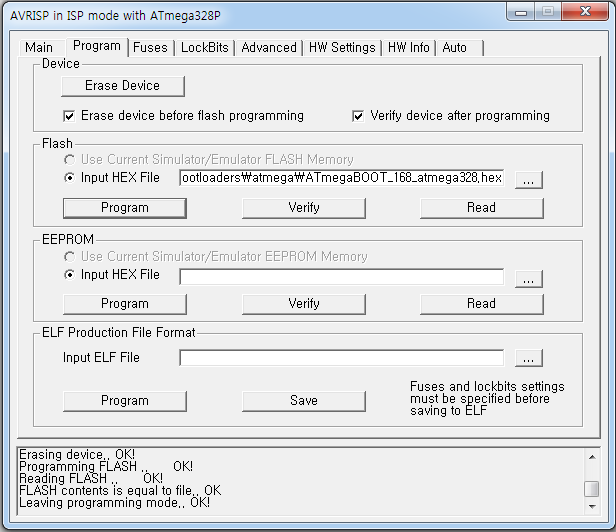Screen dimensions: 616x532
Task: Select the Program tab
Action: [97, 46]
